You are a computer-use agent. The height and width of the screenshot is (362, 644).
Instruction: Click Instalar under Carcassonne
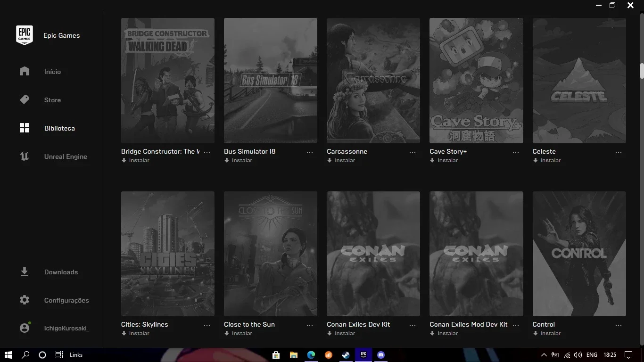point(341,160)
